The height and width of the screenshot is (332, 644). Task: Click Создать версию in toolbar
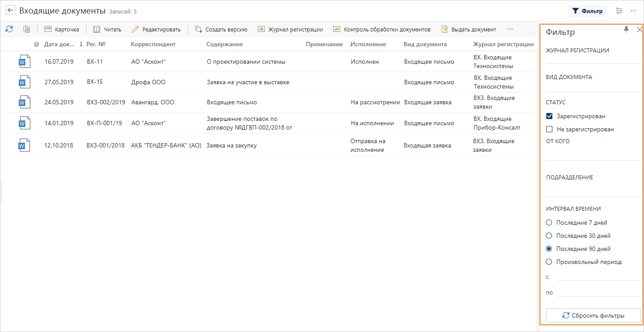(x=221, y=29)
